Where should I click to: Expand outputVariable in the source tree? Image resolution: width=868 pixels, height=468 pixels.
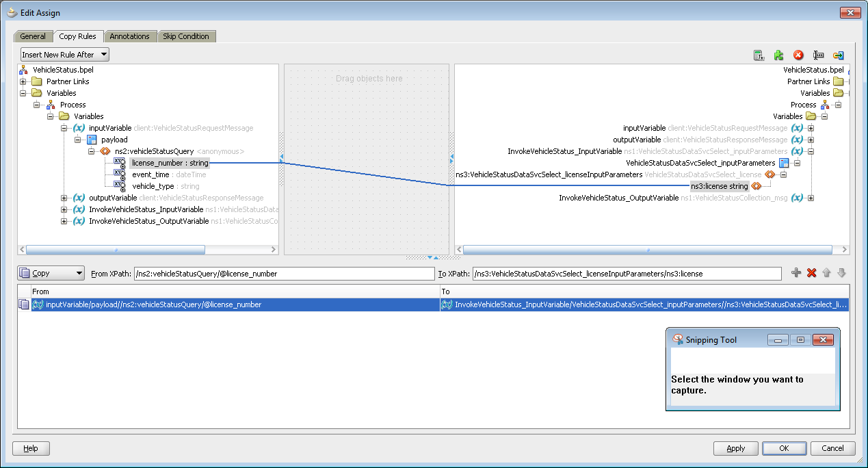64,198
